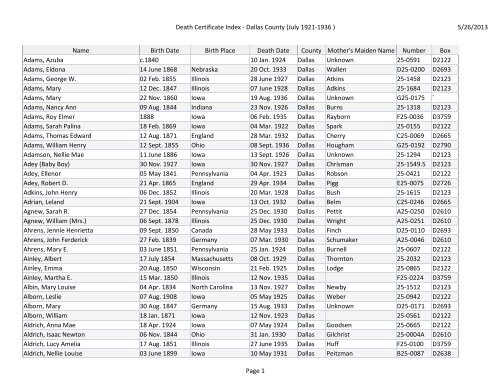Viewport: 500px width, 386px height.
Task: Click birth place Nebraska cell
Action: [x=220, y=69]
